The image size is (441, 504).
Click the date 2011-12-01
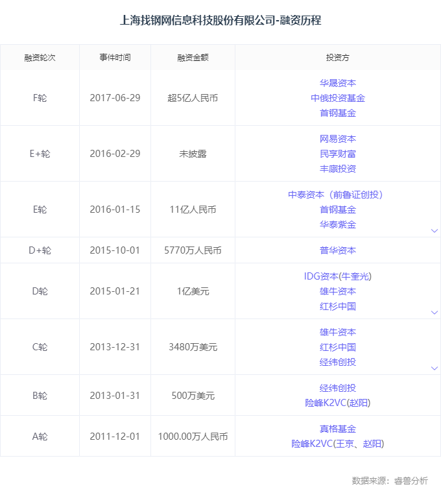(x=115, y=437)
